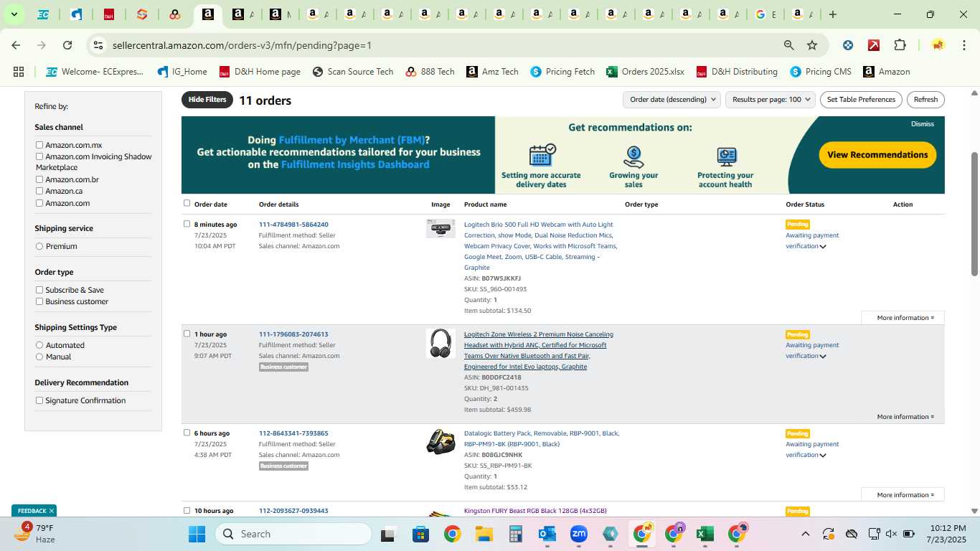Open the site information icon in address bar
Viewport: 980px width, 551px height.
pyautogui.click(x=98, y=45)
